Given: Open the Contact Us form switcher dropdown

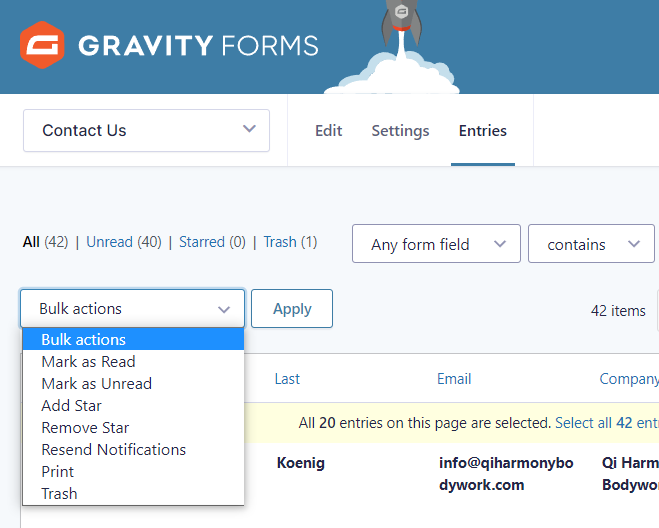Looking at the screenshot, I should 146,130.
